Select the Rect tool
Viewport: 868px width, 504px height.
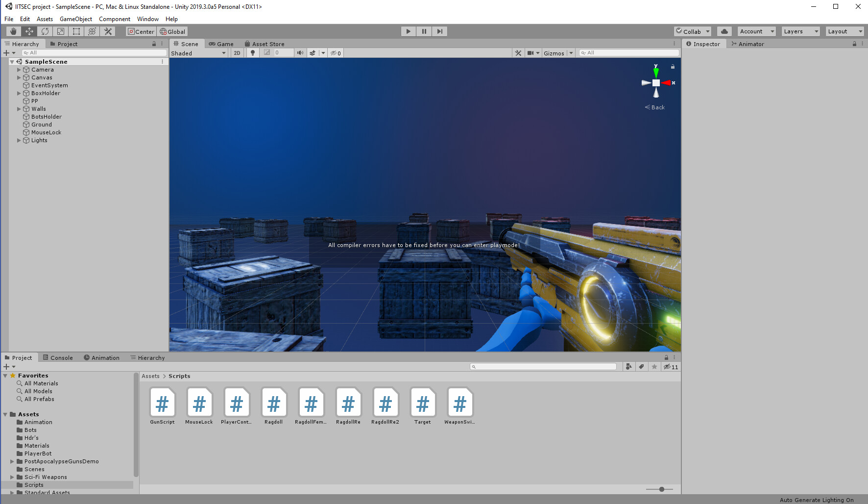[76, 31]
